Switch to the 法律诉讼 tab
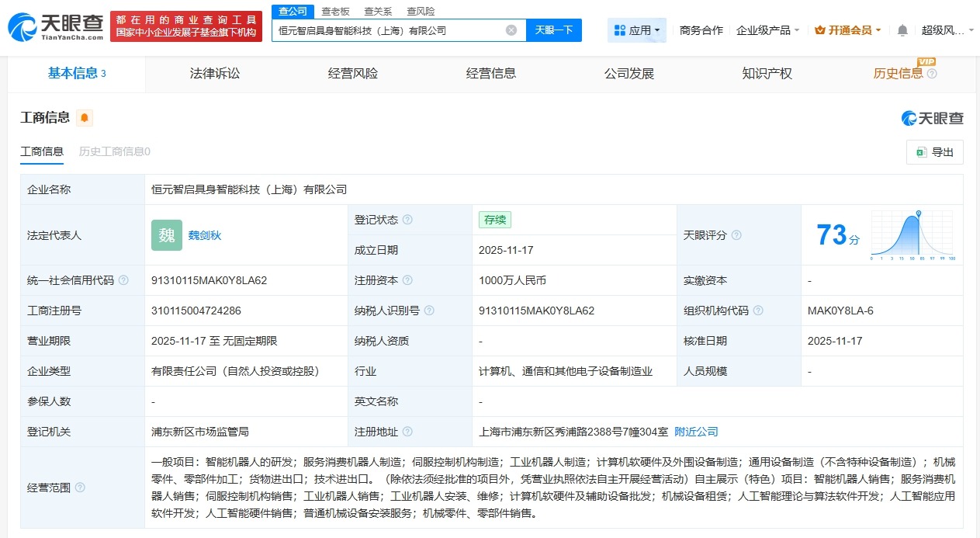The width and height of the screenshot is (980, 538). 214,73
